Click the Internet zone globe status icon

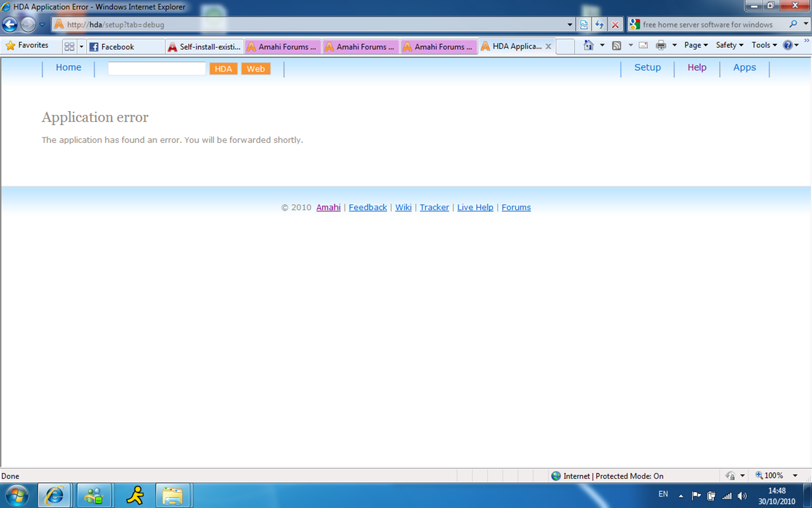(x=556, y=476)
